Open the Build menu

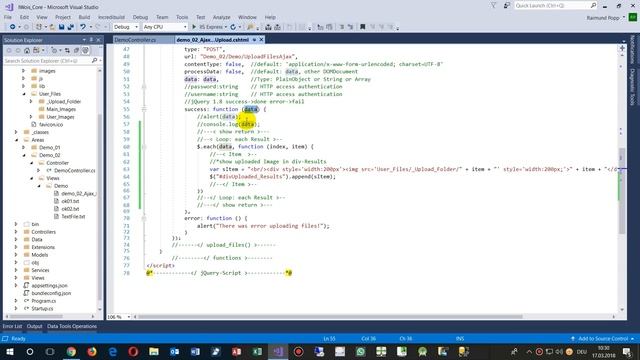point(84,17)
